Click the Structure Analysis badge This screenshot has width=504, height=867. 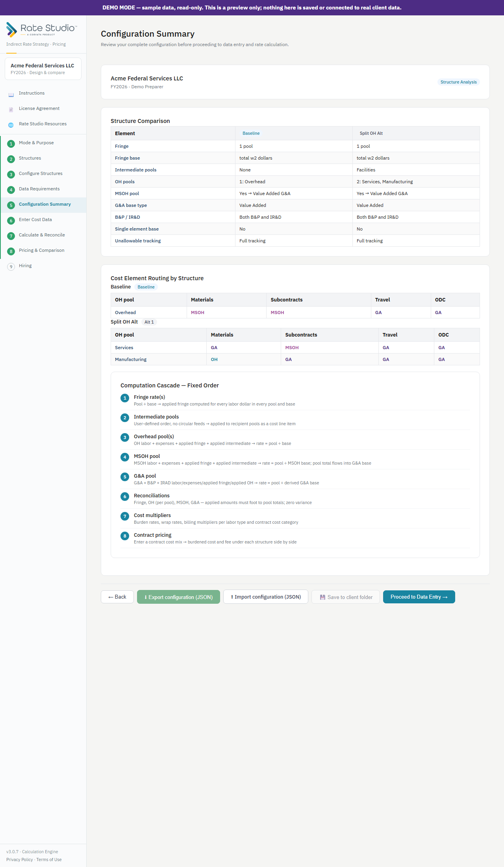coord(459,82)
